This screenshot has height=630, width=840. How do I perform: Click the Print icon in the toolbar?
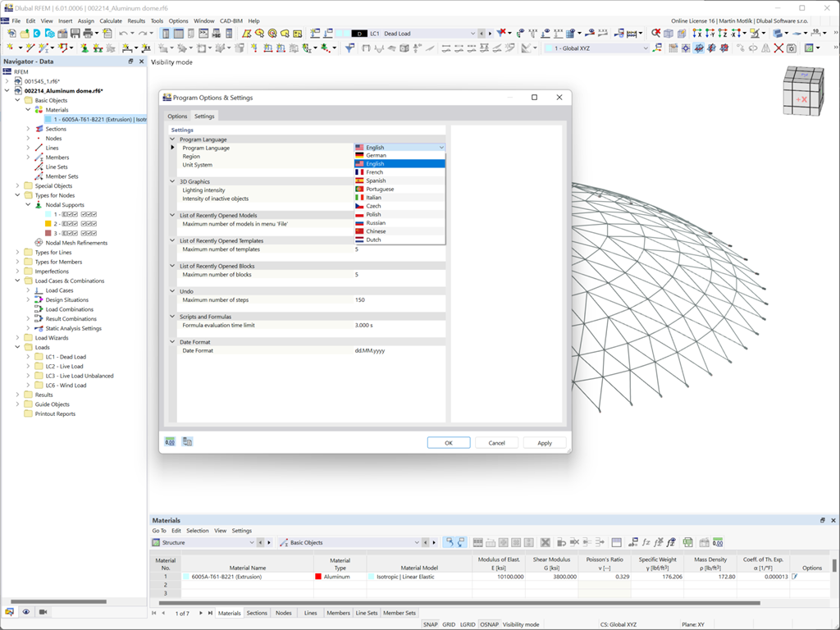88,33
